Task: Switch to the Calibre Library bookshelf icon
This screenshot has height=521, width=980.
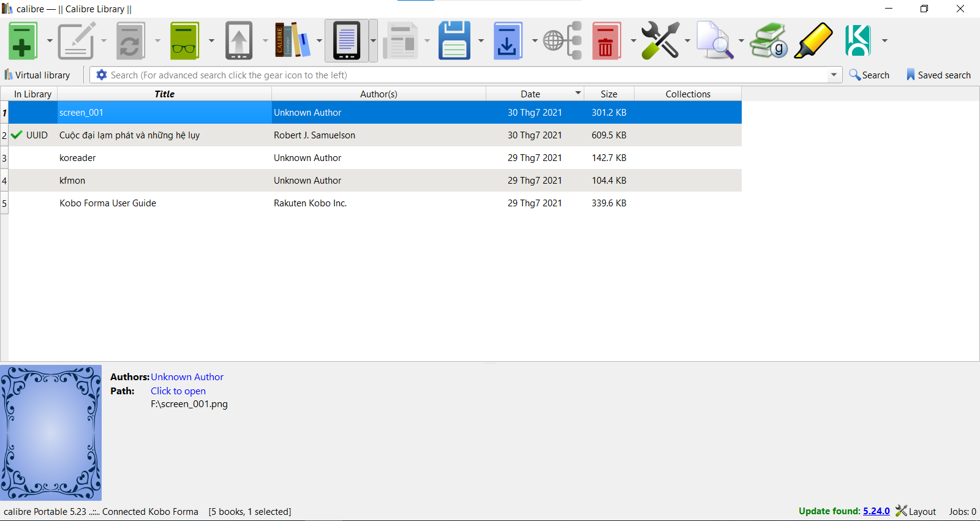Action: pos(292,40)
